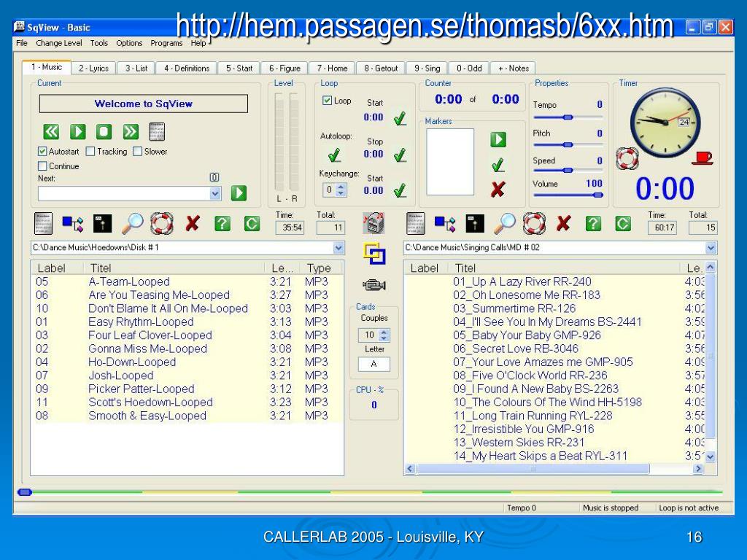Play the Next queued song
This screenshot has height=560, width=747.
click(x=239, y=192)
